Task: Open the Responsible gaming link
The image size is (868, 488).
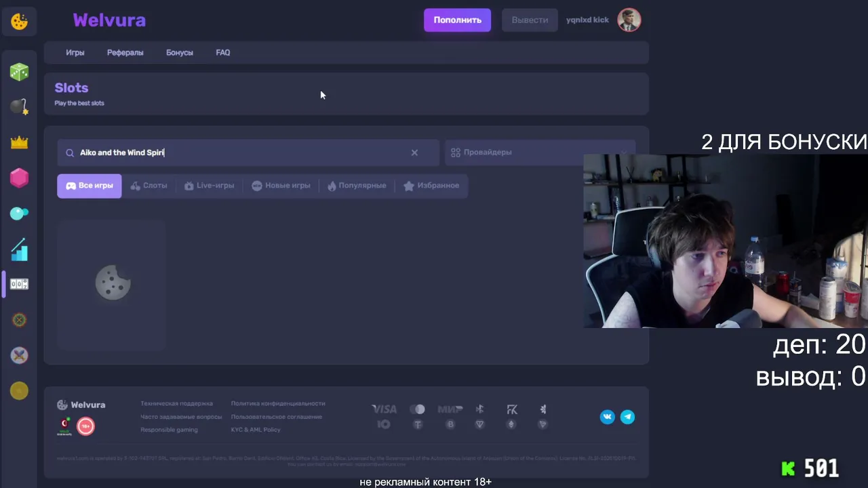Action: tap(169, 430)
